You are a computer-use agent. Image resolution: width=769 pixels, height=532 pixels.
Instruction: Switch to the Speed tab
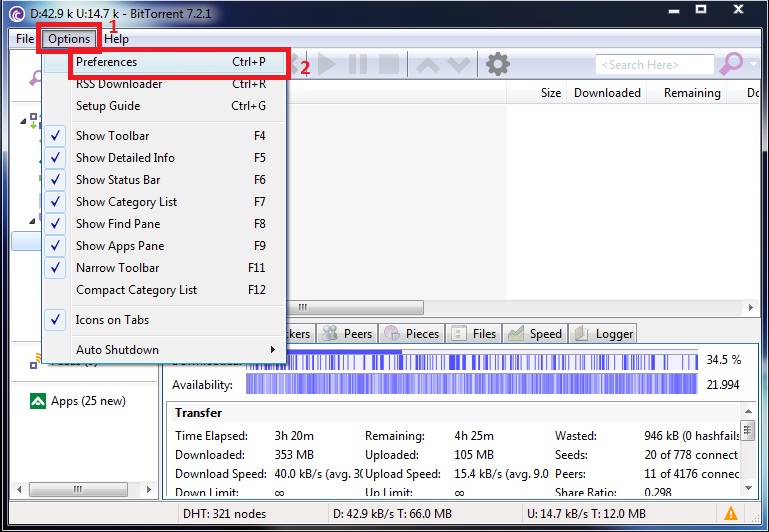coord(536,334)
